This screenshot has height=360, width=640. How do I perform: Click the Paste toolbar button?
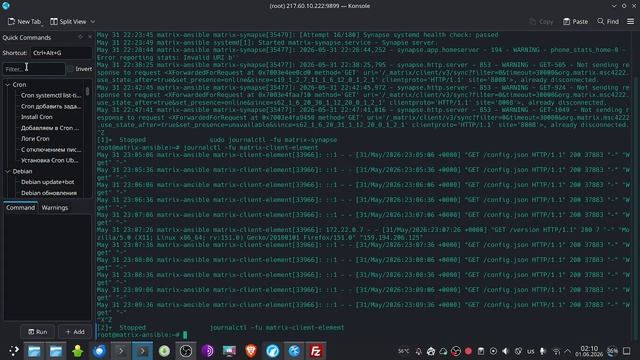[x=576, y=22]
